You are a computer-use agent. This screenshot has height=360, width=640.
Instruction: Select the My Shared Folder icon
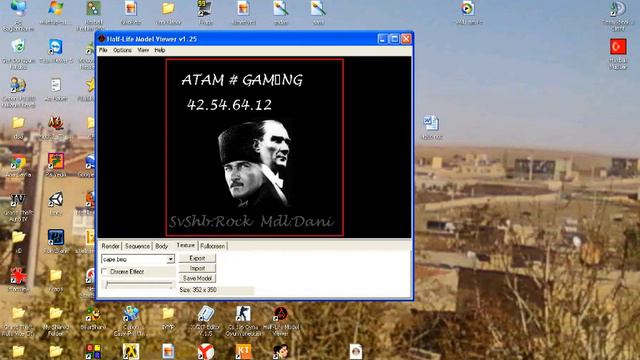[x=56, y=321]
